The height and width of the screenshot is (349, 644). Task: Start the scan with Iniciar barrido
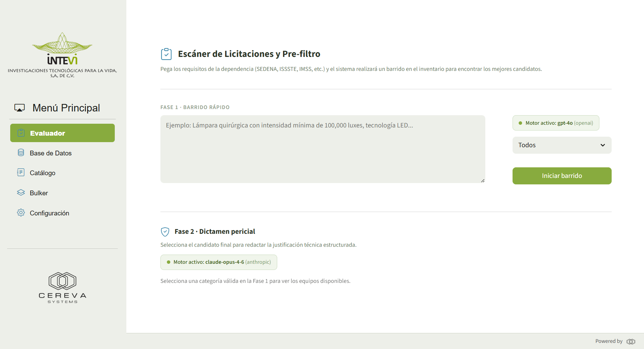pos(562,176)
